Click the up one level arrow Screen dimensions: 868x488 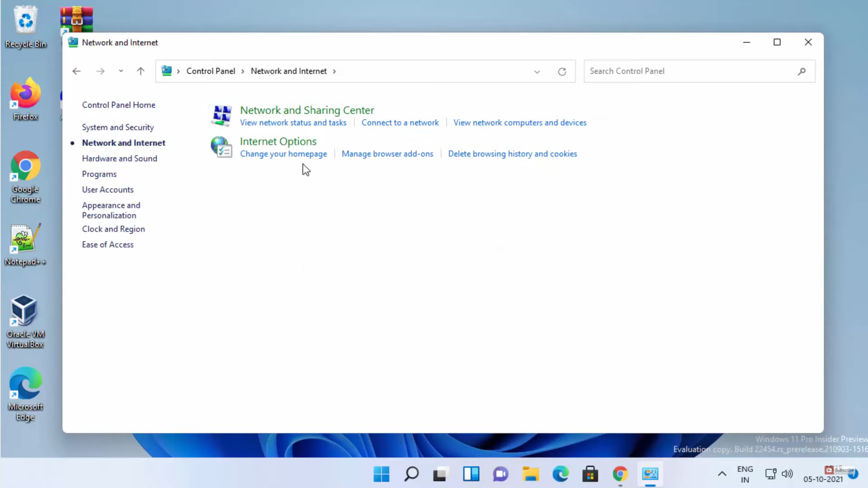pos(141,71)
